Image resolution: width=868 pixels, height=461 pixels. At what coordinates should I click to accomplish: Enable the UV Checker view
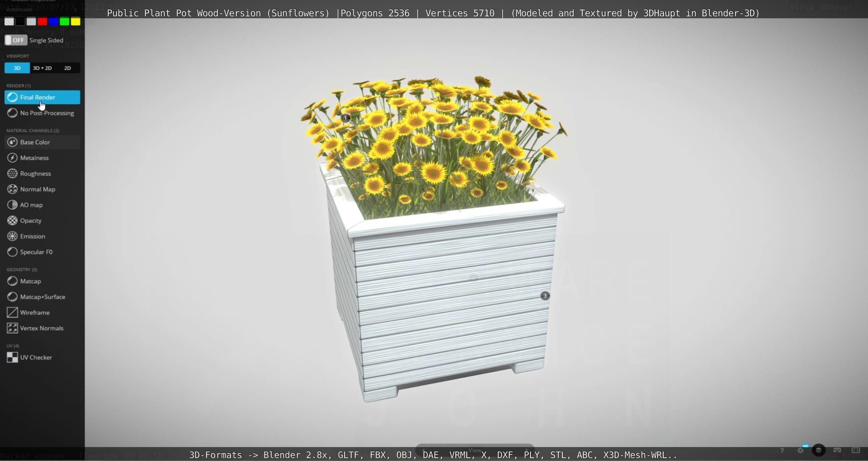tap(42, 357)
